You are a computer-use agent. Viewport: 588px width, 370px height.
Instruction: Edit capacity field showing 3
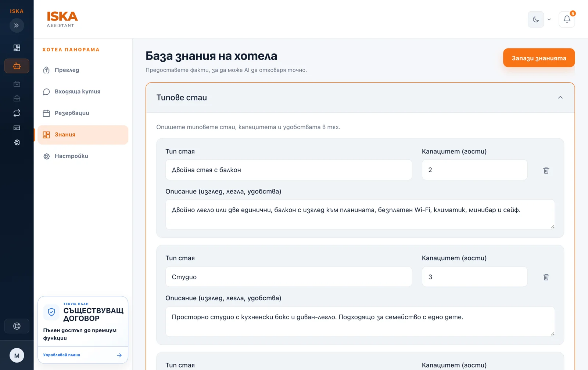pyautogui.click(x=474, y=277)
